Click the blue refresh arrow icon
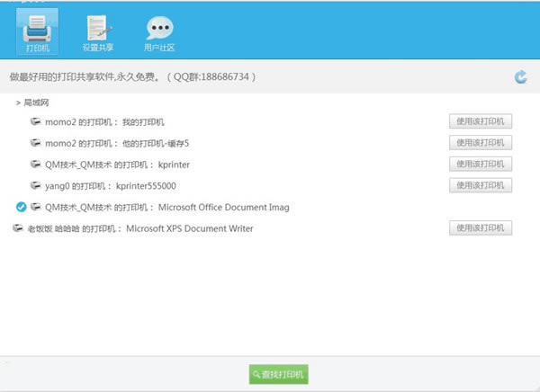 pos(521,76)
